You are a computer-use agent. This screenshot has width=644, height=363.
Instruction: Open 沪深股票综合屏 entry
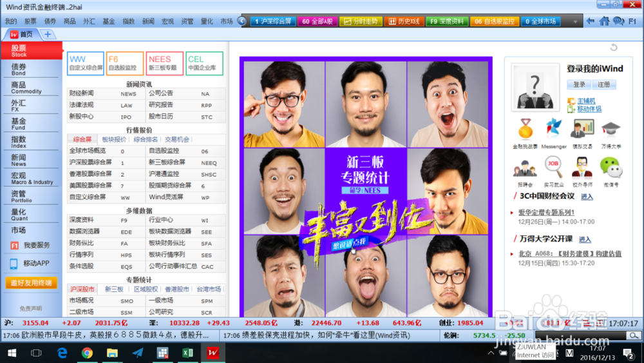(x=106, y=162)
